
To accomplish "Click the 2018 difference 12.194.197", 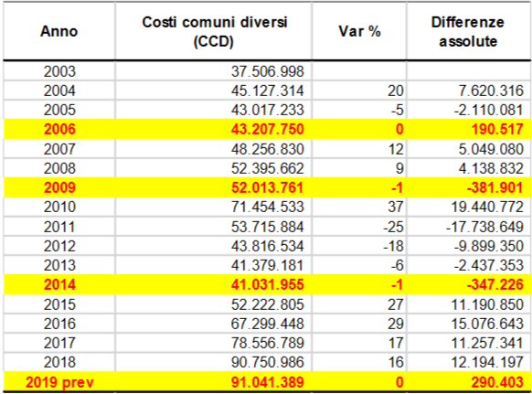I will point(487,362).
